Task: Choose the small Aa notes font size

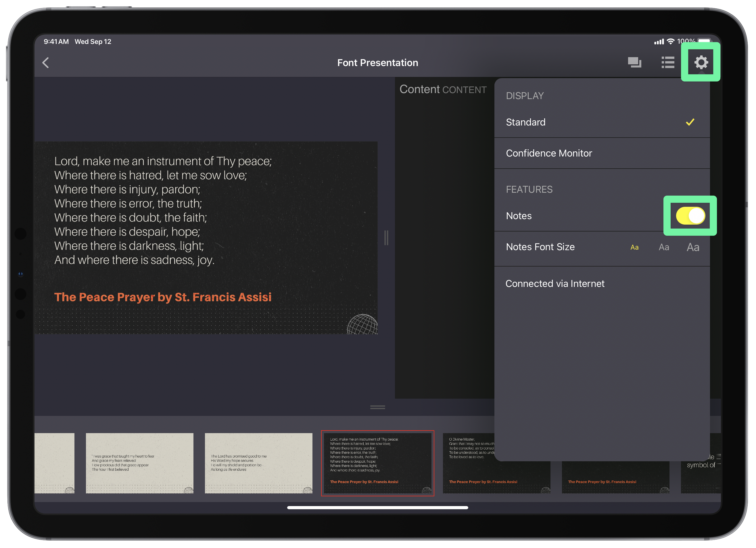Action: click(x=634, y=247)
